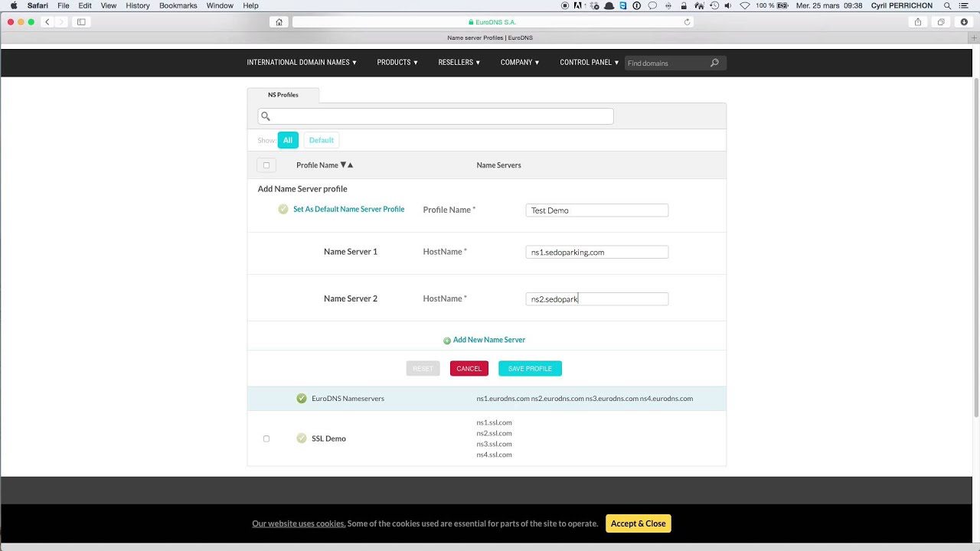Show All profiles filter
The height and width of the screenshot is (551, 980).
tap(288, 140)
